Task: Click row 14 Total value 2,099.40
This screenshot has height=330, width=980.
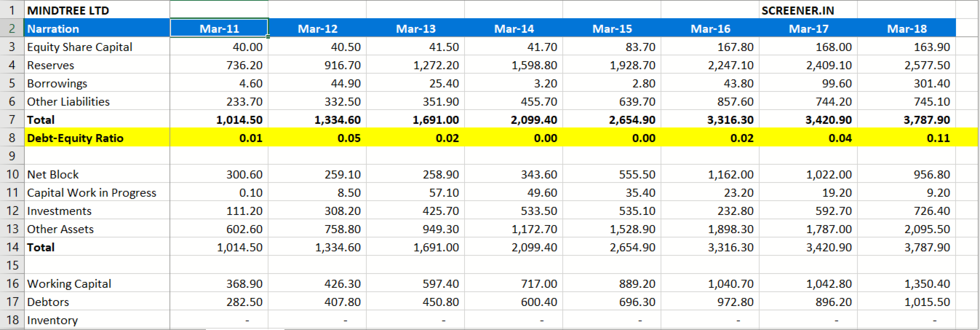Action: [534, 247]
